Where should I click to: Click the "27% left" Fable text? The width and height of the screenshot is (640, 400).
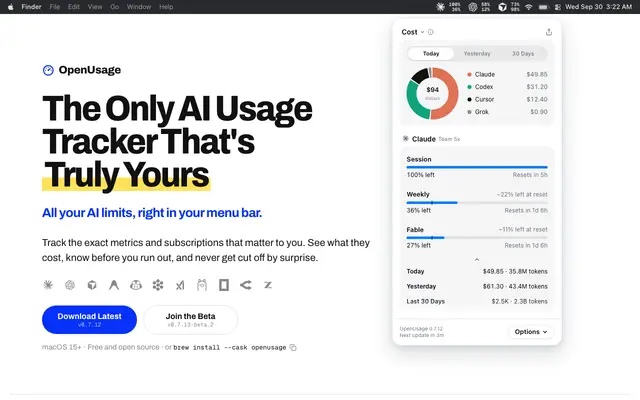coord(419,245)
